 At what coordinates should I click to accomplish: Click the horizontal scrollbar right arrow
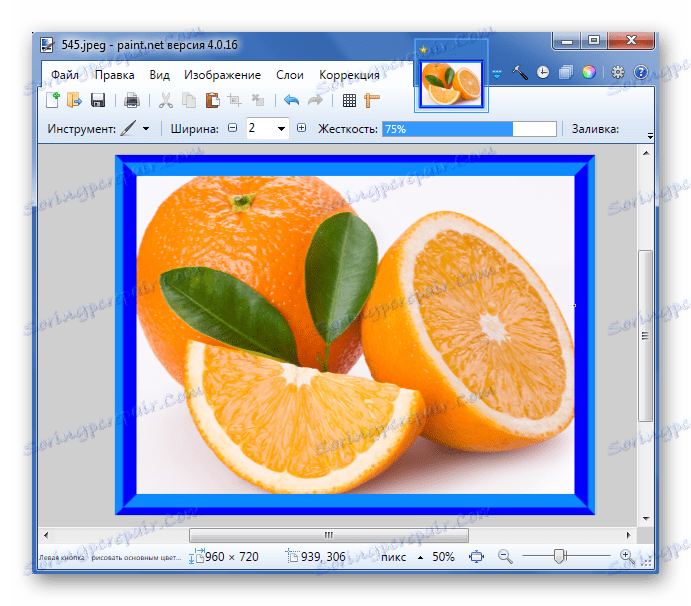(628, 535)
